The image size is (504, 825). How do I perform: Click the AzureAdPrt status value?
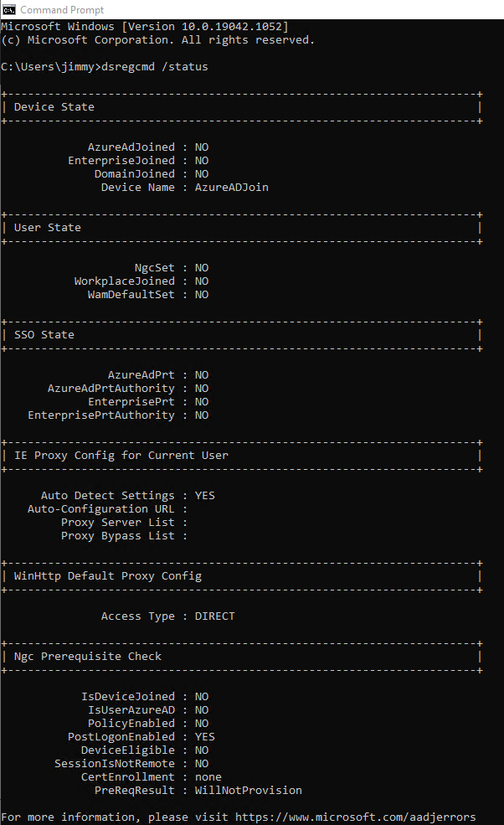[x=201, y=374]
